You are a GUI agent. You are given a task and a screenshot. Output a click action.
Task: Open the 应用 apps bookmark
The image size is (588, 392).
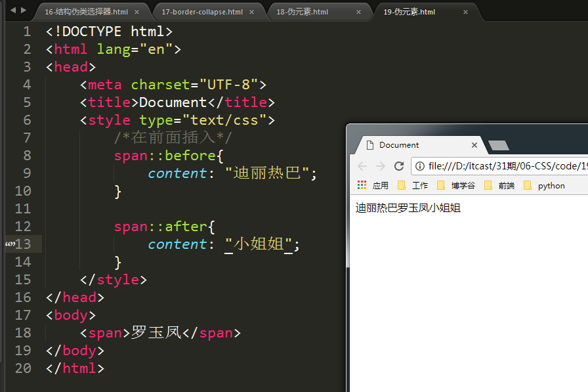[373, 185]
